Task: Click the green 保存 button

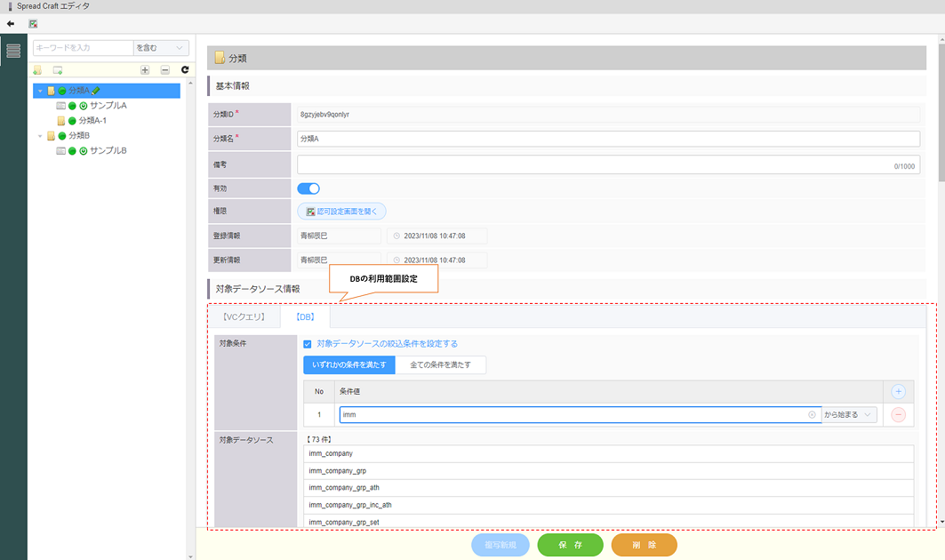Action: tap(570, 545)
